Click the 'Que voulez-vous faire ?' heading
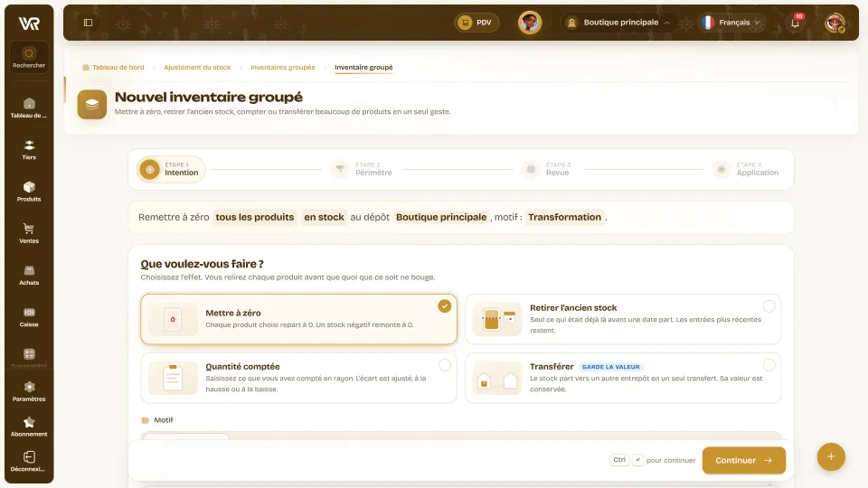This screenshot has height=488, width=868. coord(202,264)
